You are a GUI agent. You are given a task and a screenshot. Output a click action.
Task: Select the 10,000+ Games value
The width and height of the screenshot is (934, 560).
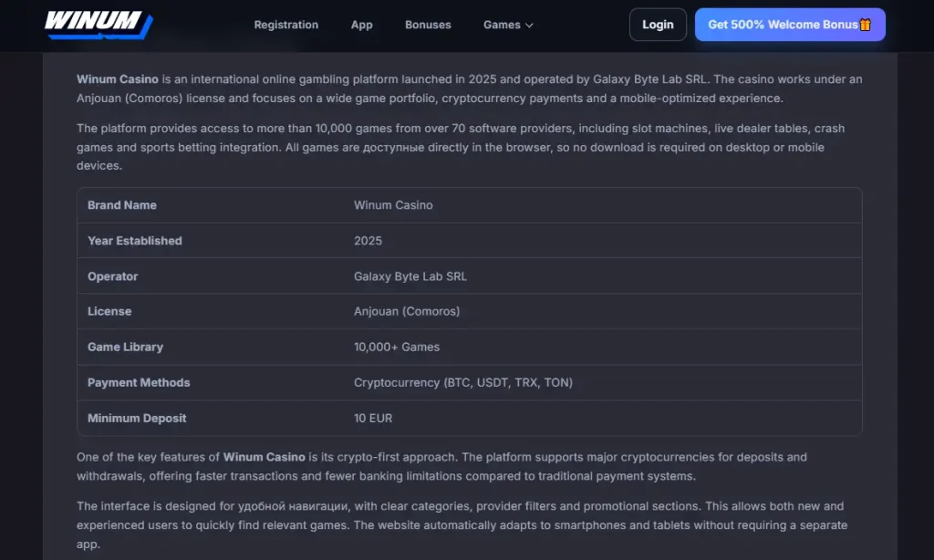click(397, 347)
